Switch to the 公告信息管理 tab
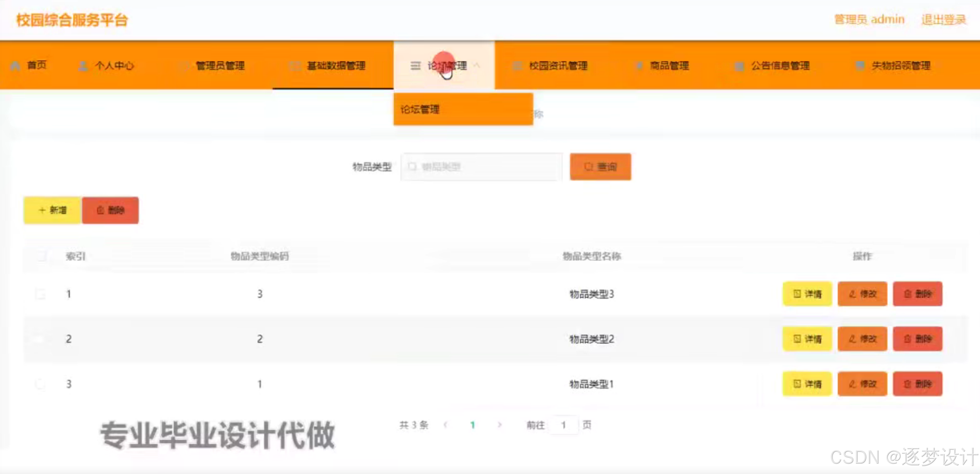980x474 pixels. point(780,65)
